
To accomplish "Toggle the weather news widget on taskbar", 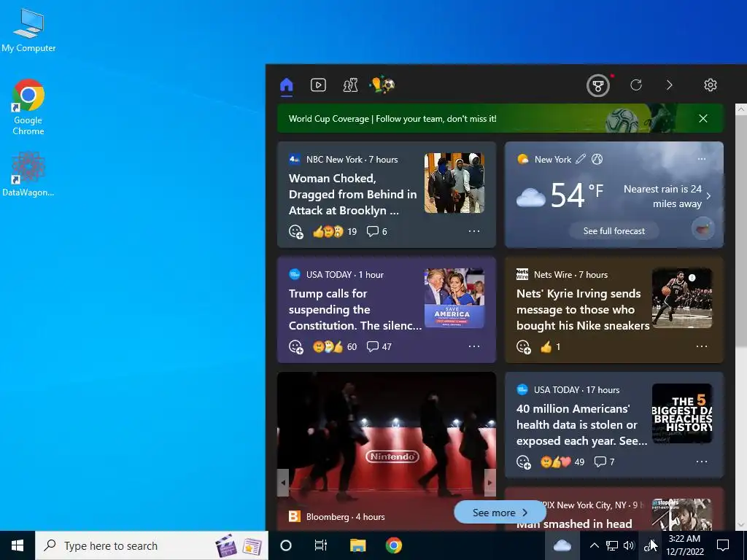I will pos(562,545).
